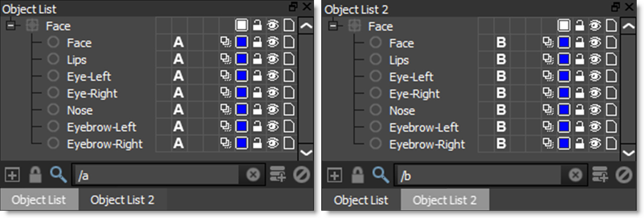Click the add-to-list icon right of the /a field
This screenshot has height=218, width=644.
click(x=278, y=174)
